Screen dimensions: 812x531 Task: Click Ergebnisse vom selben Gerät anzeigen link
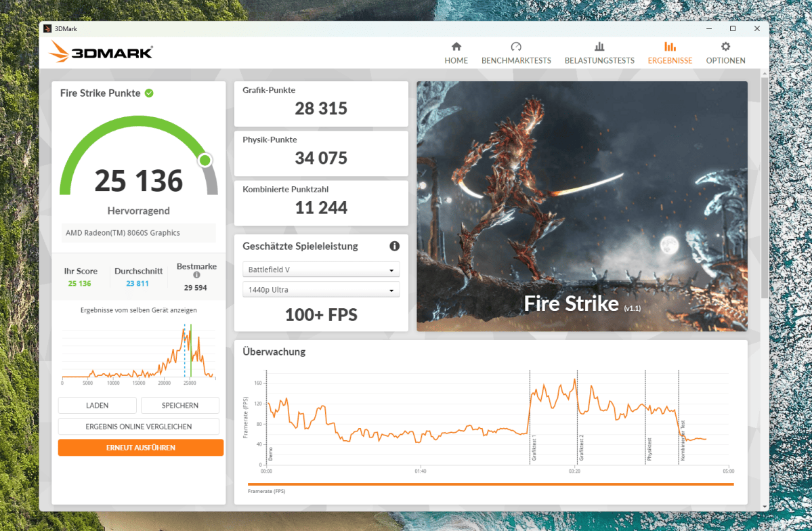click(x=138, y=310)
